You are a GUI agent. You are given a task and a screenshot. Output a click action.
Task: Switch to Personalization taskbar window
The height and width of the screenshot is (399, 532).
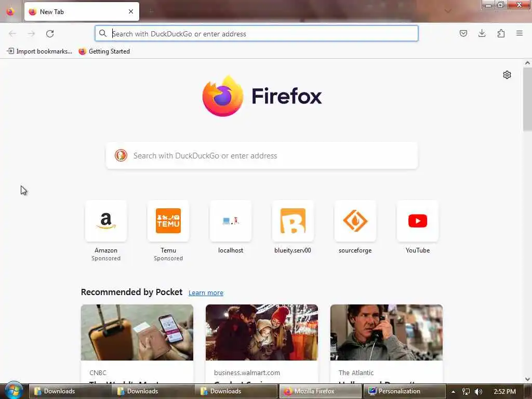point(403,391)
